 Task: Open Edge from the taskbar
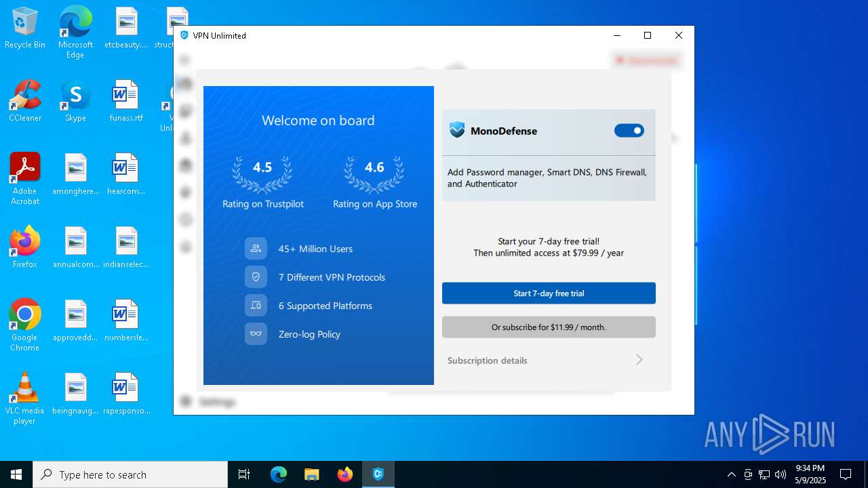[279, 474]
